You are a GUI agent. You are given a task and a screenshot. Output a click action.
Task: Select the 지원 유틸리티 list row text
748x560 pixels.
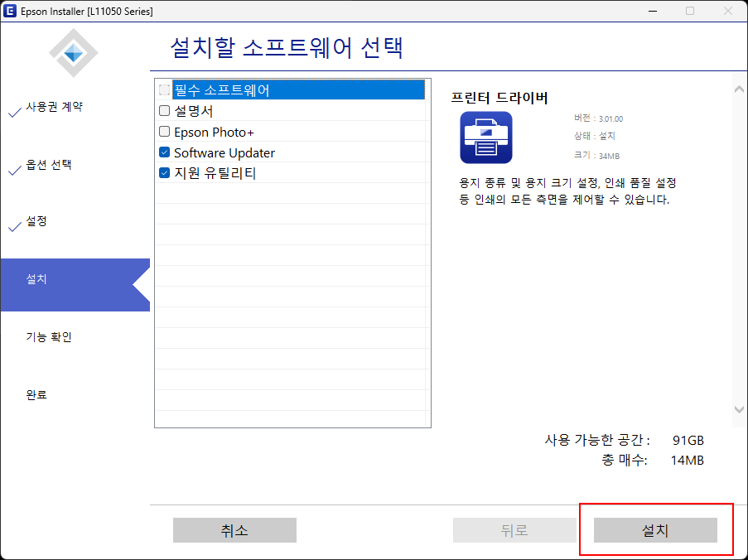(215, 173)
